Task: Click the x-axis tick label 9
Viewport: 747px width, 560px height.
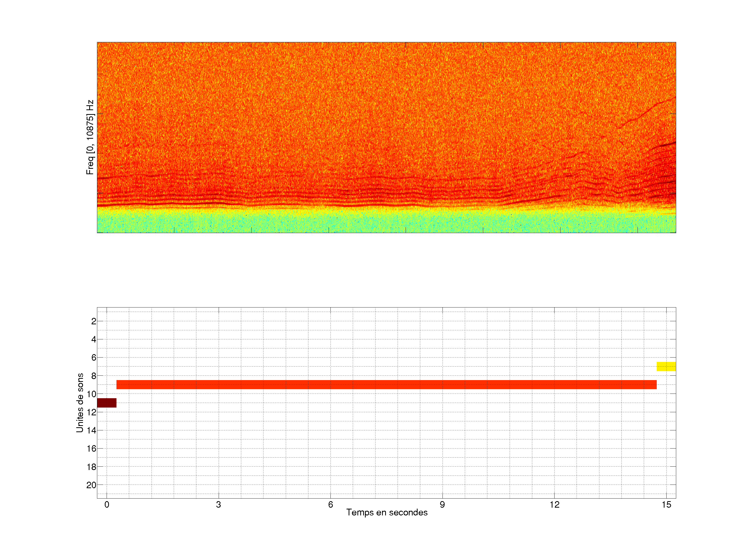Action: 442,505
